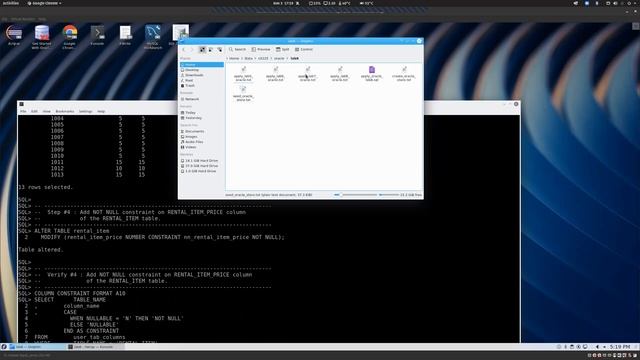Switch Dolphin to Icons view mode
Viewport: 640px width, 360px height.
202,49
